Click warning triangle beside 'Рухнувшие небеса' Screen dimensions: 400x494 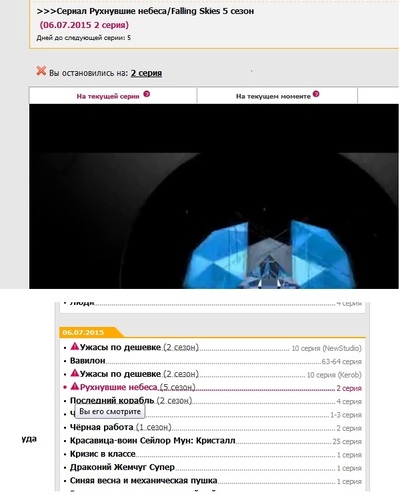point(75,386)
